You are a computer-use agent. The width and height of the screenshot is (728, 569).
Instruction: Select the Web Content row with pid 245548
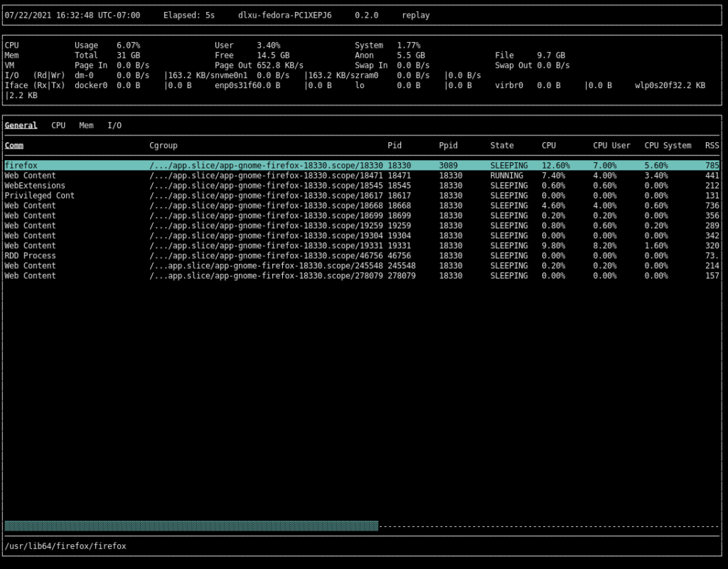pos(30,265)
